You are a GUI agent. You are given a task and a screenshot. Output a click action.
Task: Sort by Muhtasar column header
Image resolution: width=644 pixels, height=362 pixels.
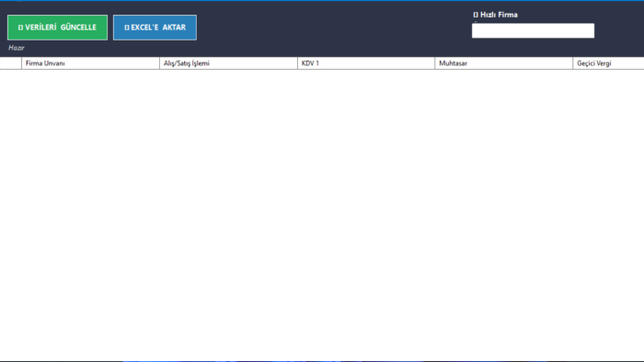503,63
